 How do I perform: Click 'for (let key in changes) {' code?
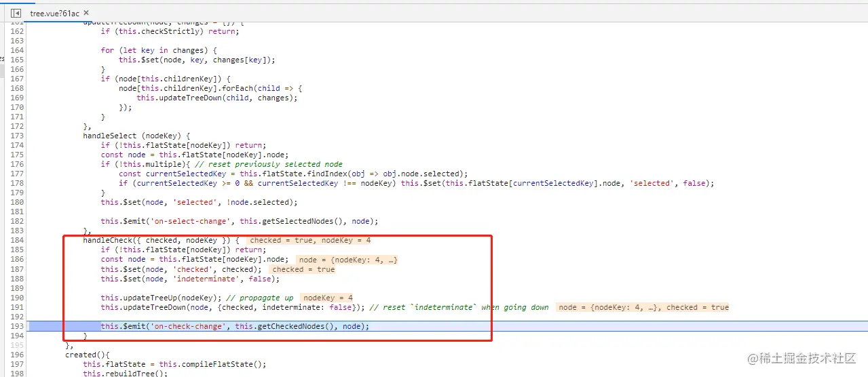(x=159, y=50)
